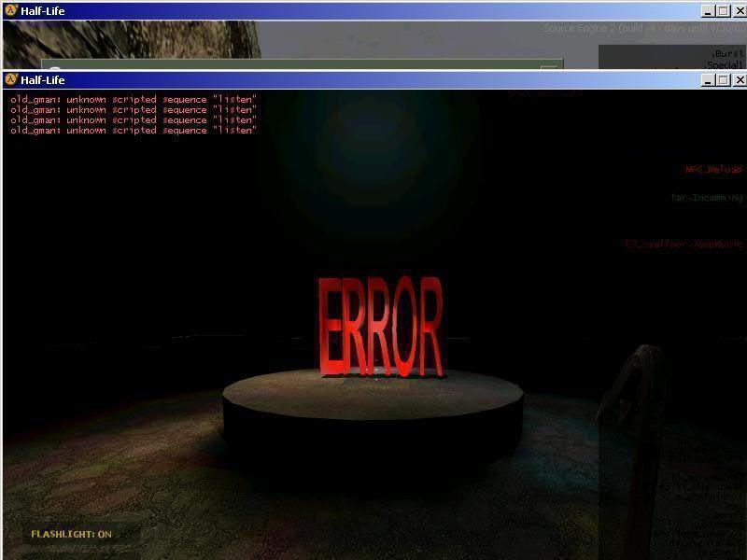This screenshot has height=560, width=747.
Task: Click the Half-Life lambda icon in the front window title bar
Action: (x=11, y=80)
